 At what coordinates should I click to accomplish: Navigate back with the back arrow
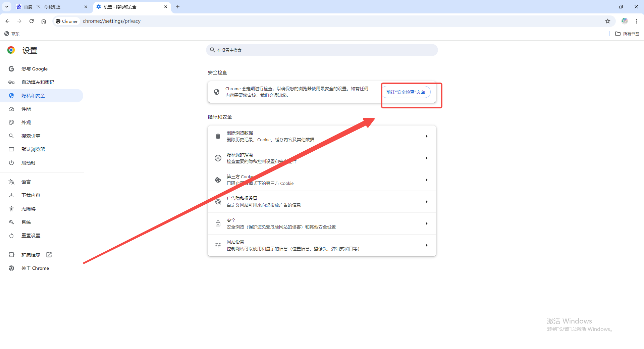[x=7, y=21]
